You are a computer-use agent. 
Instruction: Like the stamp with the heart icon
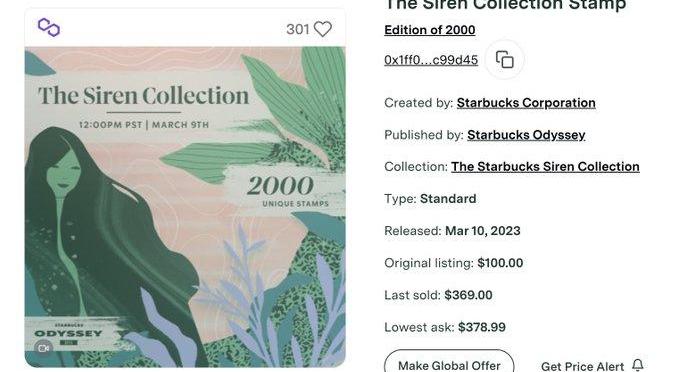[x=323, y=29]
